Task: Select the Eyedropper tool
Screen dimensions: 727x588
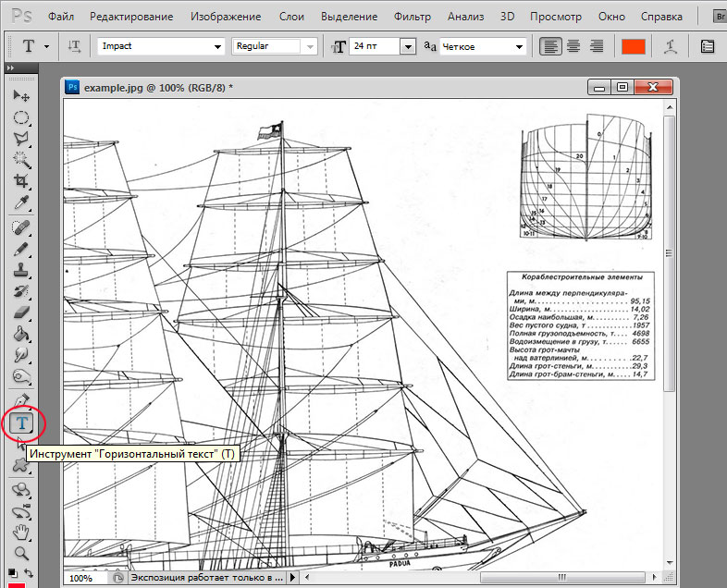Action: [21, 202]
